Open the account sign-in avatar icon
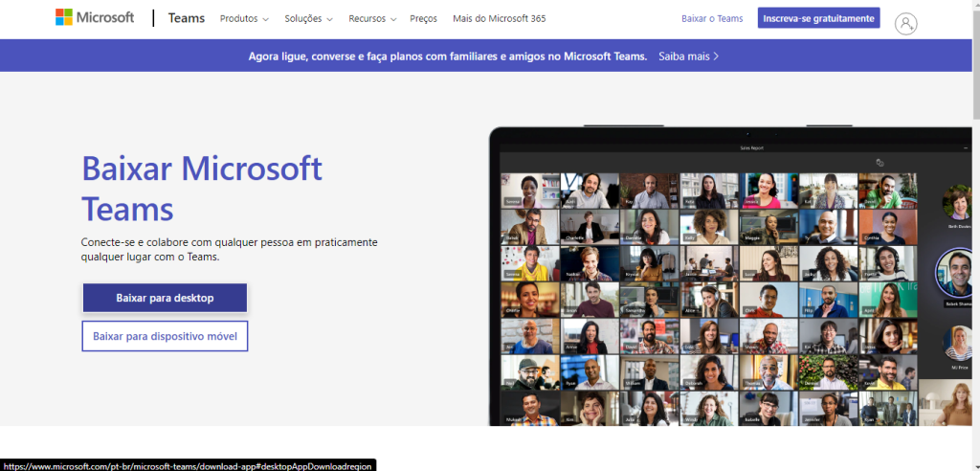This screenshot has width=980, height=471. click(905, 23)
